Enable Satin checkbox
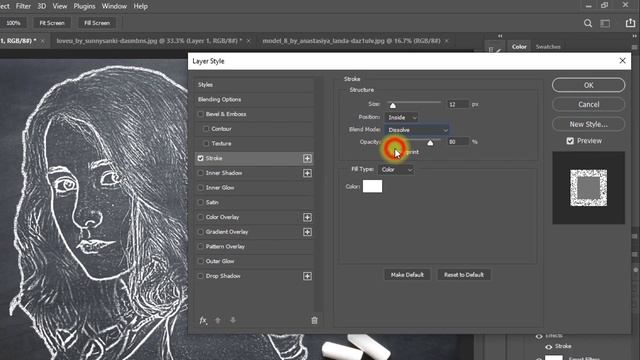 click(200, 202)
